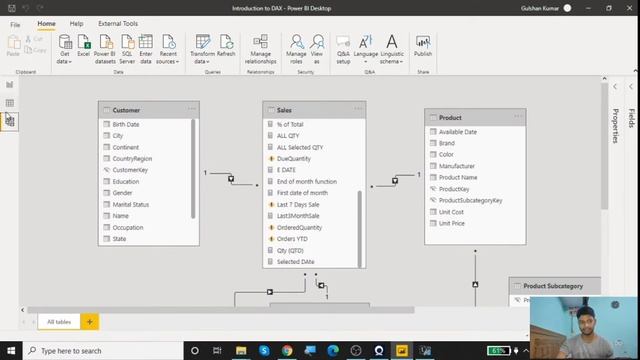Save the file via title bar icon
Viewport: 640px width, 360px height.
click(12, 8)
